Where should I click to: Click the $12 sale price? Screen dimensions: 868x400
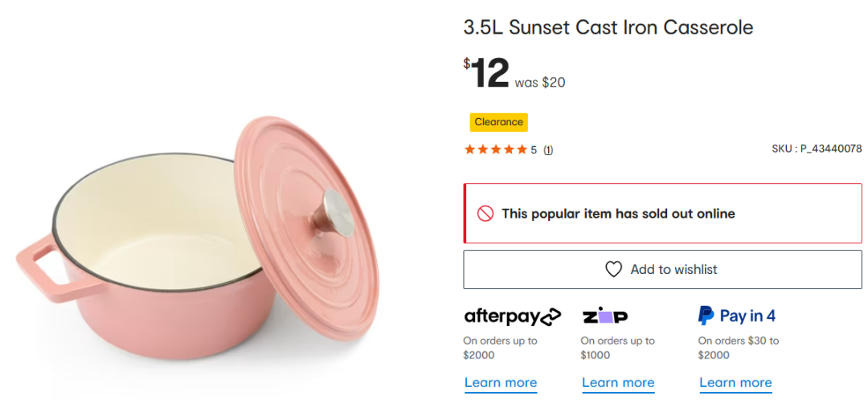click(x=486, y=73)
